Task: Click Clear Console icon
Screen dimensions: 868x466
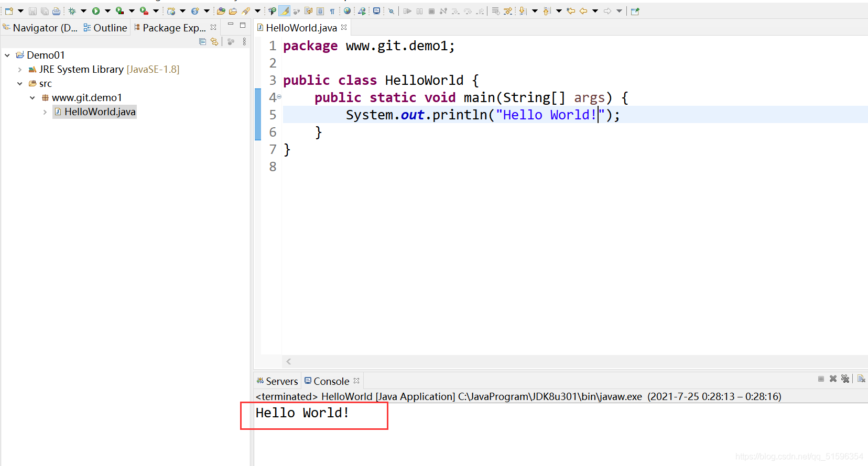Action: tap(861, 379)
